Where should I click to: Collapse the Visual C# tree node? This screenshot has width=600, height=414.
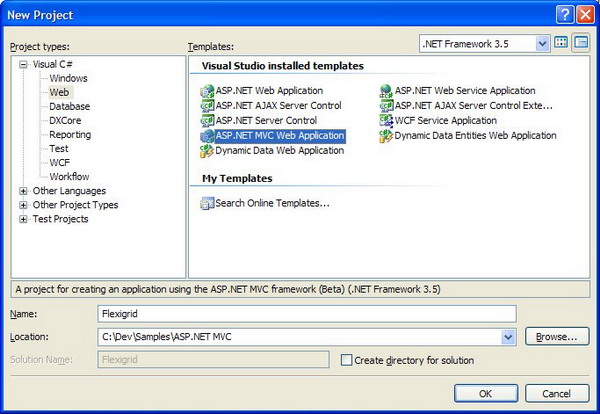point(23,64)
